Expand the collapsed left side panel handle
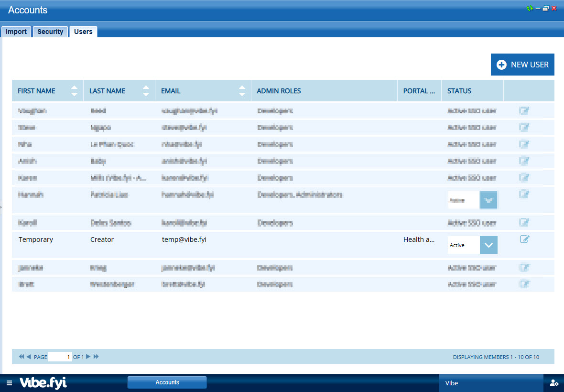Viewport: 564px width, 392px height. tap(1, 207)
